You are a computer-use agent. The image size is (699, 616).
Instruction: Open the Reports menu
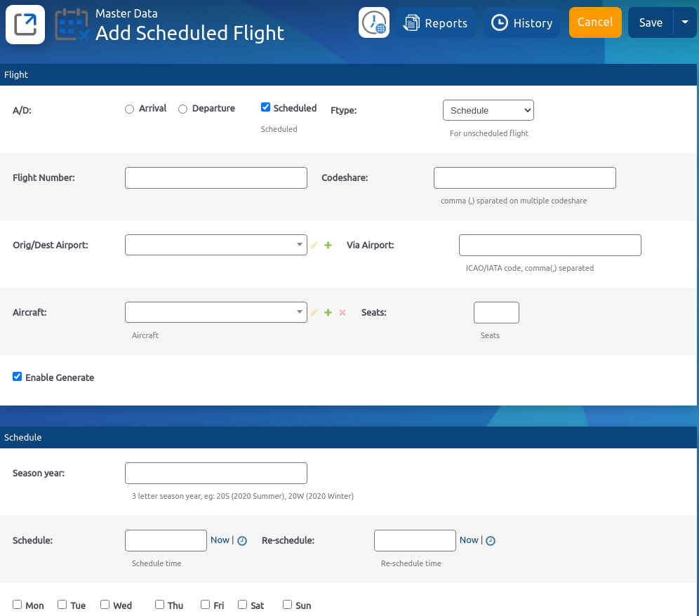(x=435, y=23)
